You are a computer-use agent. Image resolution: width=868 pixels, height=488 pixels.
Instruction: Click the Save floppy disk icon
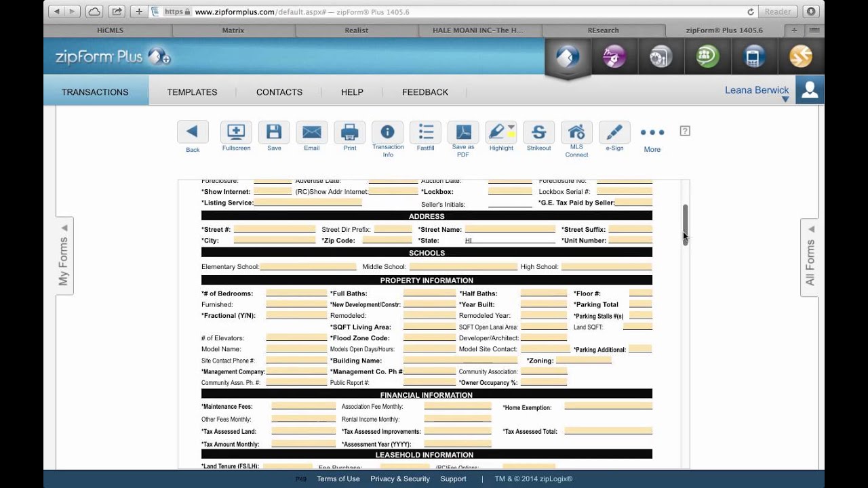(274, 132)
